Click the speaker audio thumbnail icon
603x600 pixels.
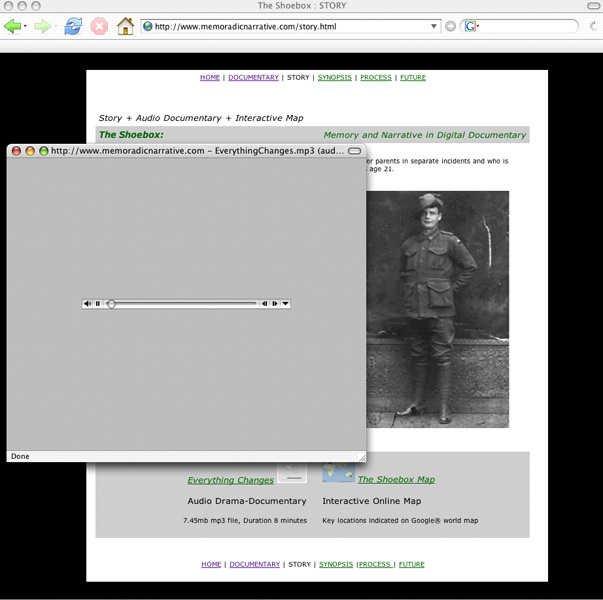pos(292,472)
